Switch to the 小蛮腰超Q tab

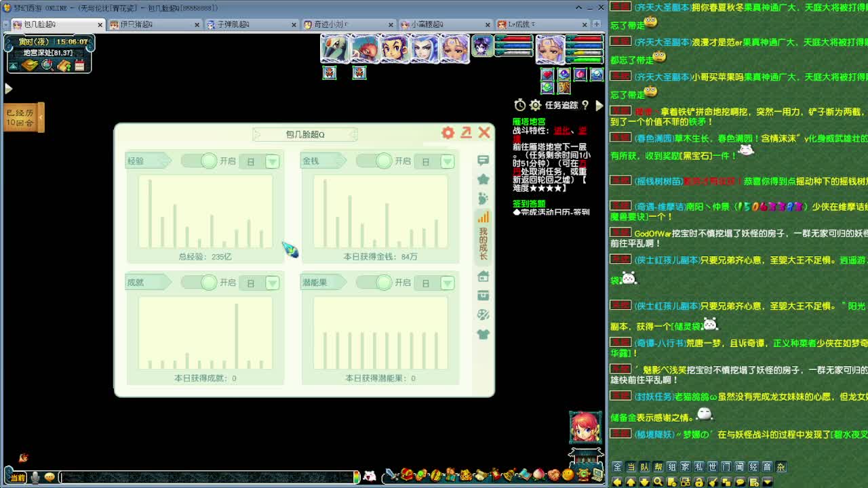tap(446, 24)
